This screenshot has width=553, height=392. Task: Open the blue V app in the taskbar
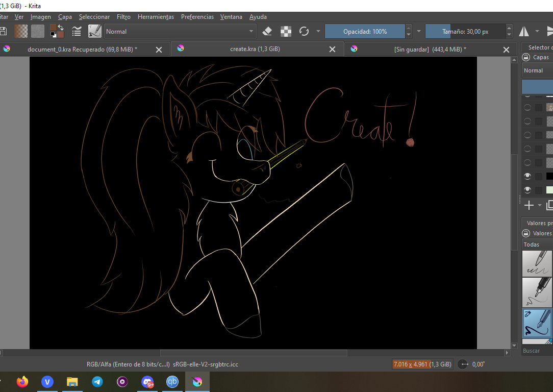[47, 381]
